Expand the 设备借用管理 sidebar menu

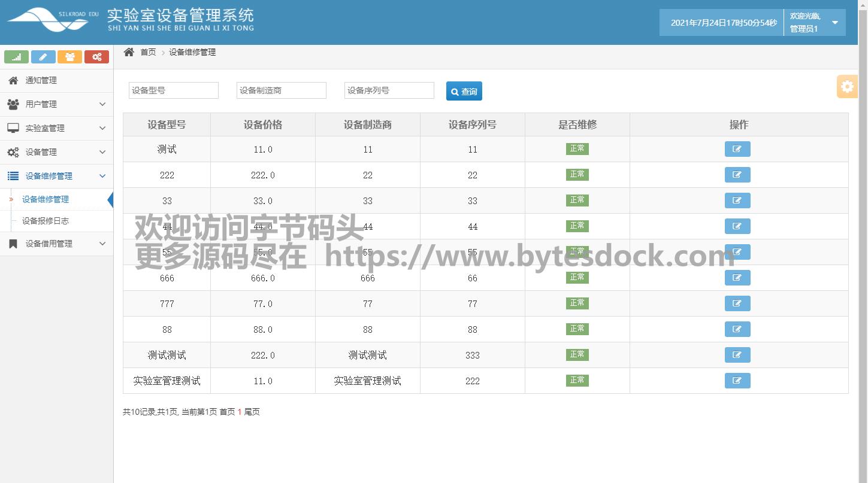(56, 244)
